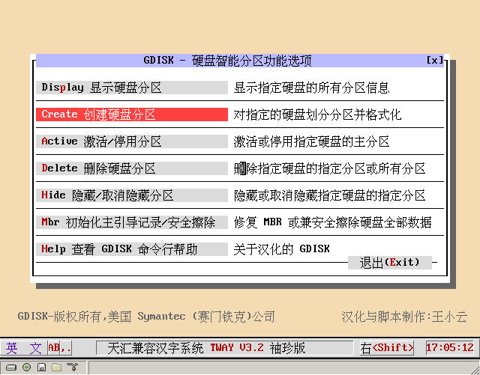The image size is (480, 375).
Task: Click the 汉化与脚本制作:王小云 credit text
Action: pos(404,317)
